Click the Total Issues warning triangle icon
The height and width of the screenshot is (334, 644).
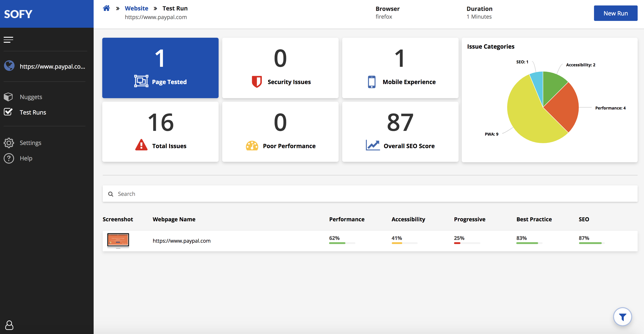142,145
